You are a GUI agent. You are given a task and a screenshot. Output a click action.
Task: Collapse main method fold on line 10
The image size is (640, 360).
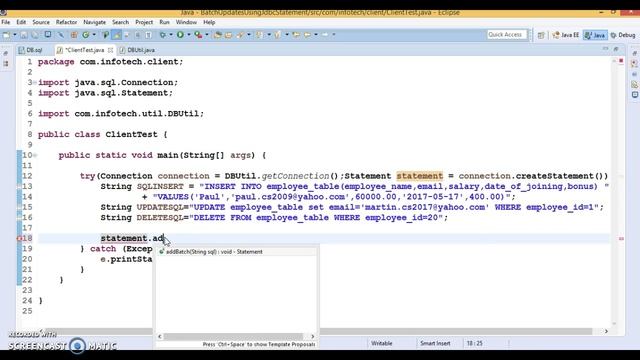click(35, 156)
